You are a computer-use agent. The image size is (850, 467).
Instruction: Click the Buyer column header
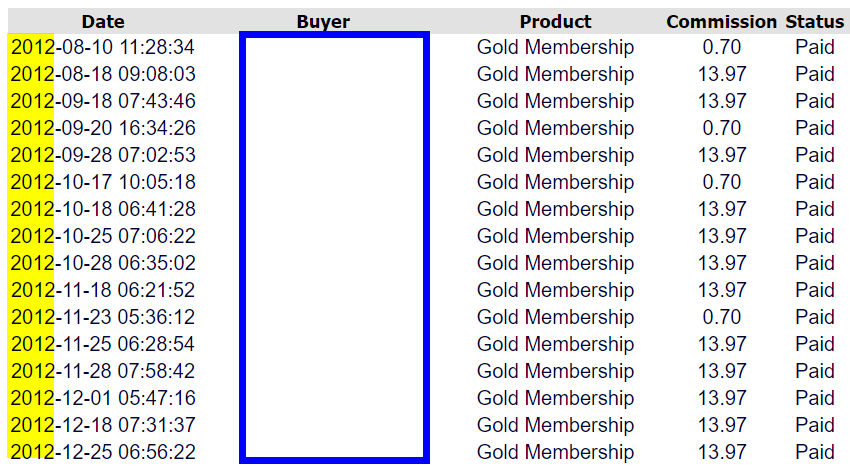tap(323, 21)
